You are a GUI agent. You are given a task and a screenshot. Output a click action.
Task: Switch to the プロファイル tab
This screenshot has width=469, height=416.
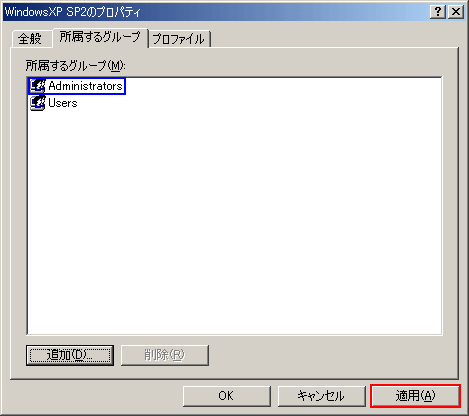click(x=179, y=39)
